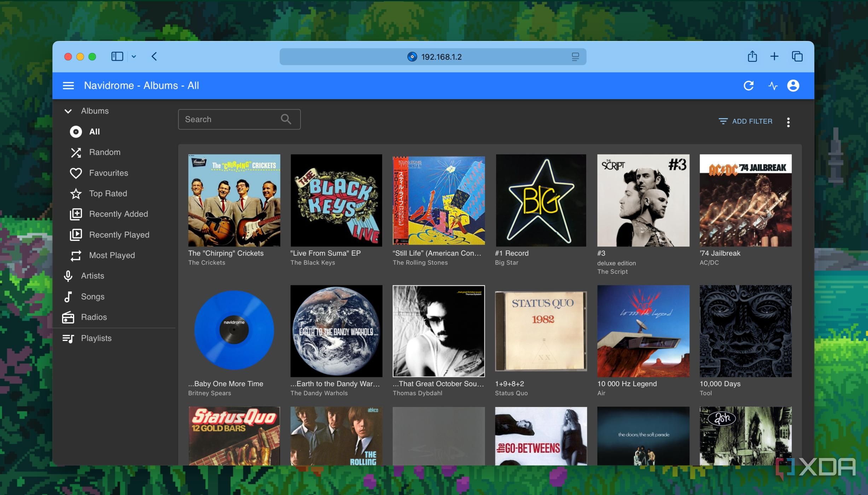Collapse the Albums sidebar section
868x495 pixels.
click(68, 111)
